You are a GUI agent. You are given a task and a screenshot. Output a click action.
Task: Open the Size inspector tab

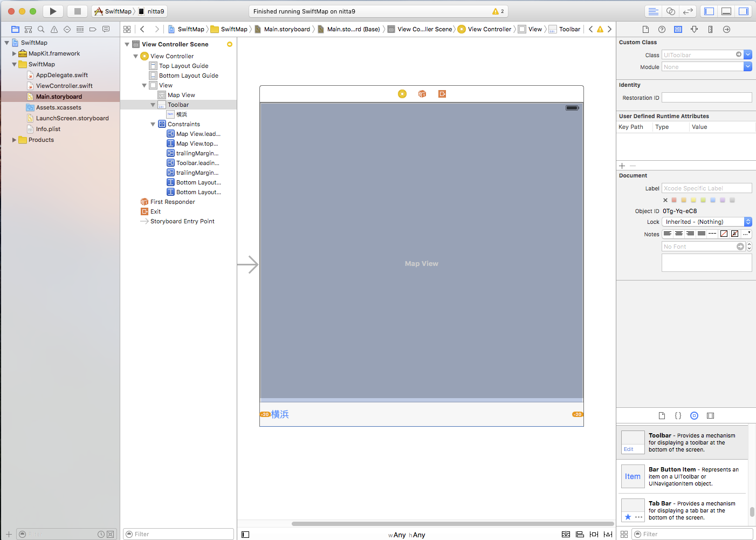pos(710,29)
